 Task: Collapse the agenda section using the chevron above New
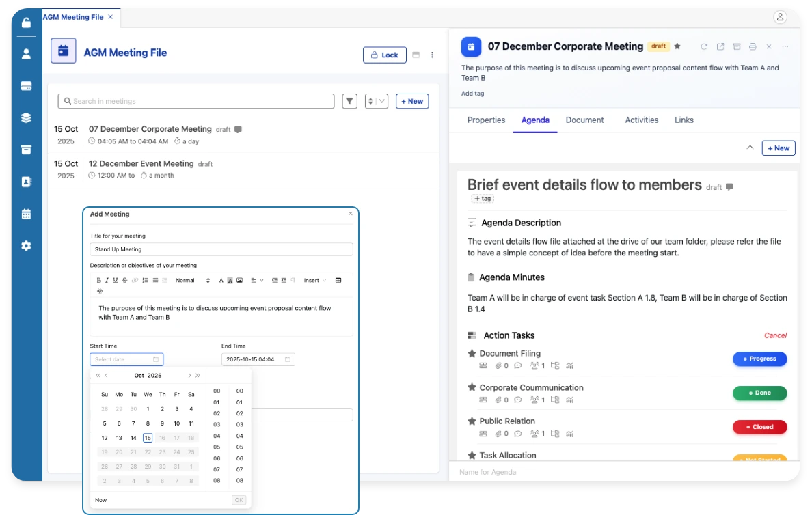point(750,147)
